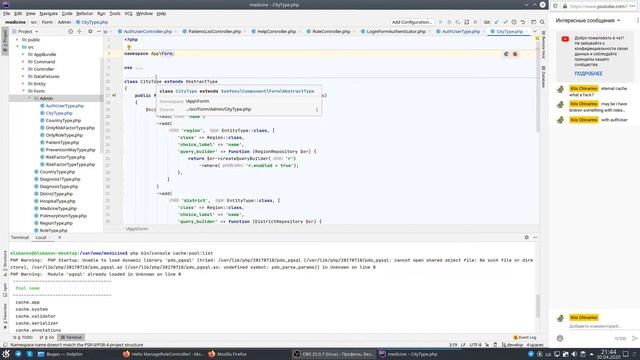The image size is (640, 360).
Task: Open the Tools menu
Action: coord(115,13)
